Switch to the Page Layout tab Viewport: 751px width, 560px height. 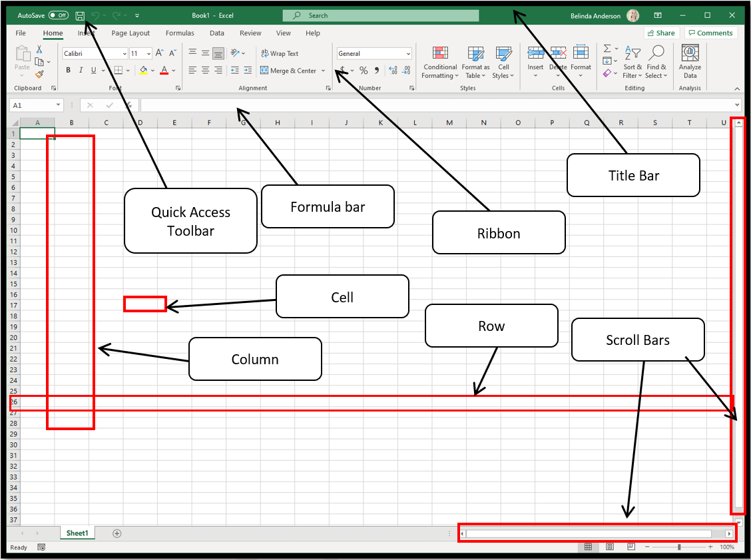[130, 33]
